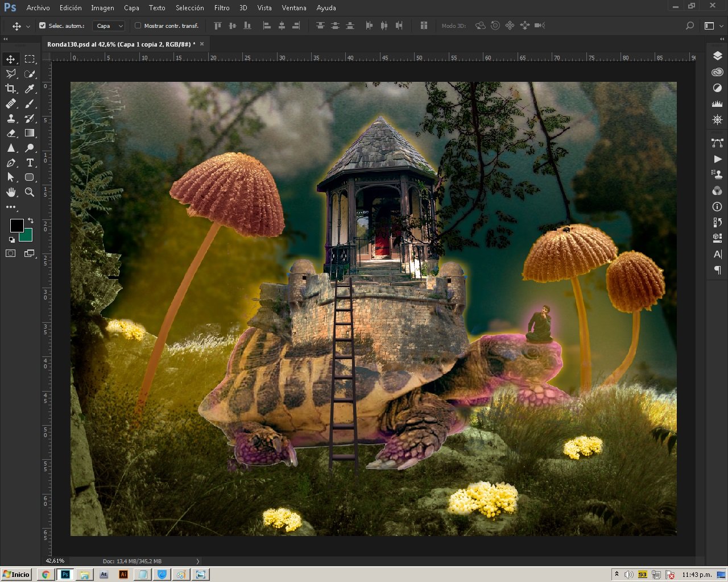
Task: Select the History Brush tool
Action: (x=30, y=118)
